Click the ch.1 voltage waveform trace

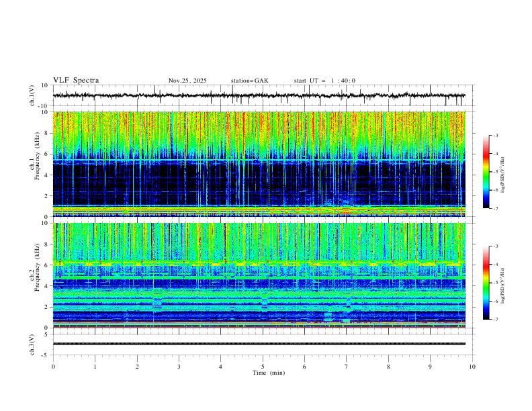[x=259, y=95]
